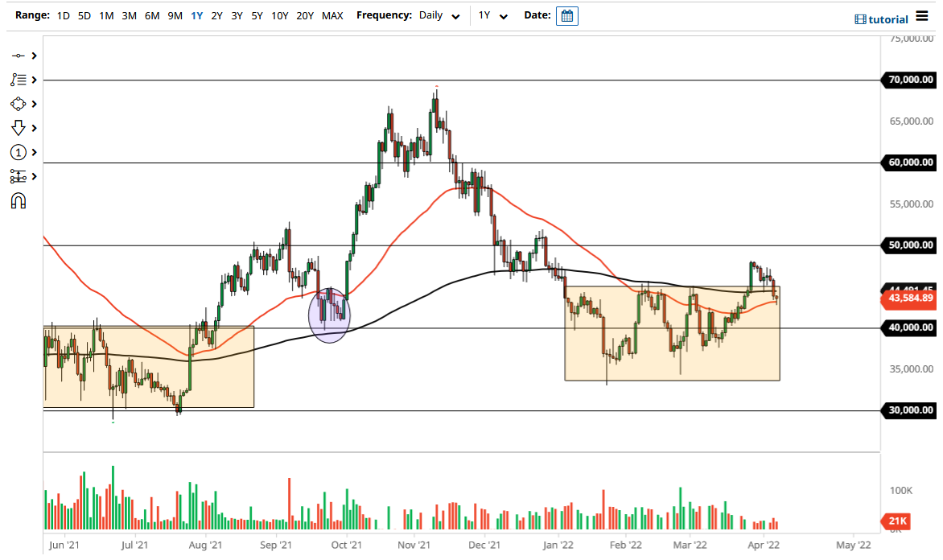Select the numbered annotation tool
Image resolution: width=943 pixels, height=560 pixels.
click(x=18, y=152)
